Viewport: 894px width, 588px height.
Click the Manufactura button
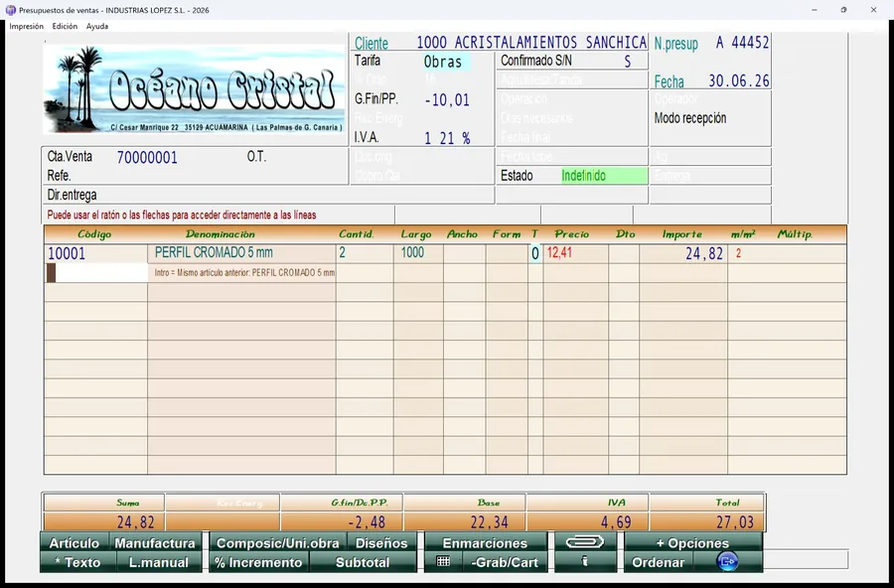tap(155, 542)
